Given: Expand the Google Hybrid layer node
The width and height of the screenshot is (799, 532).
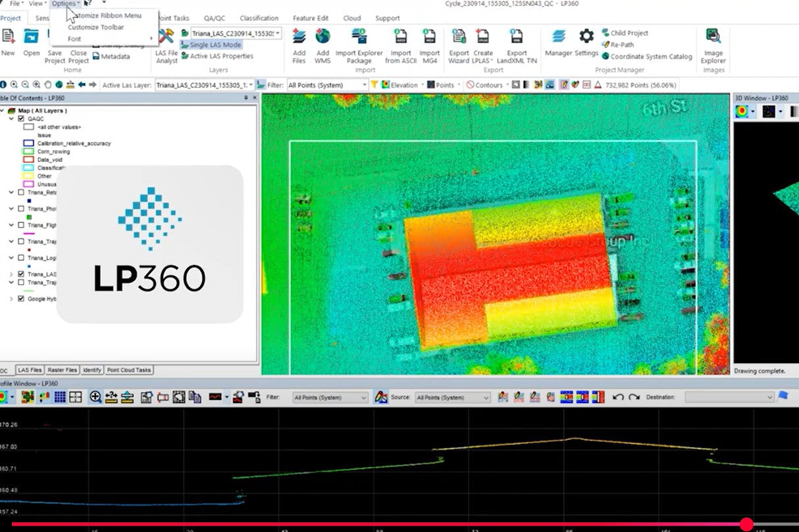Looking at the screenshot, I should pos(11,299).
